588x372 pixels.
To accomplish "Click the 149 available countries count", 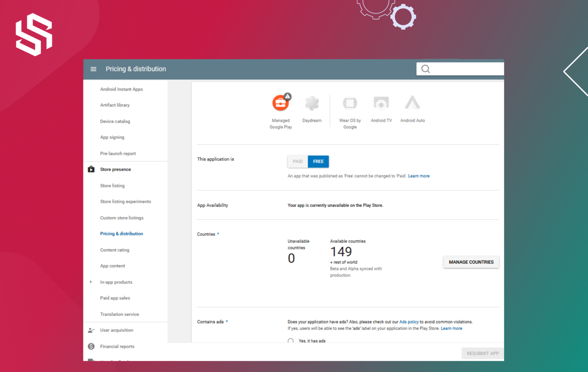I will pos(341,252).
